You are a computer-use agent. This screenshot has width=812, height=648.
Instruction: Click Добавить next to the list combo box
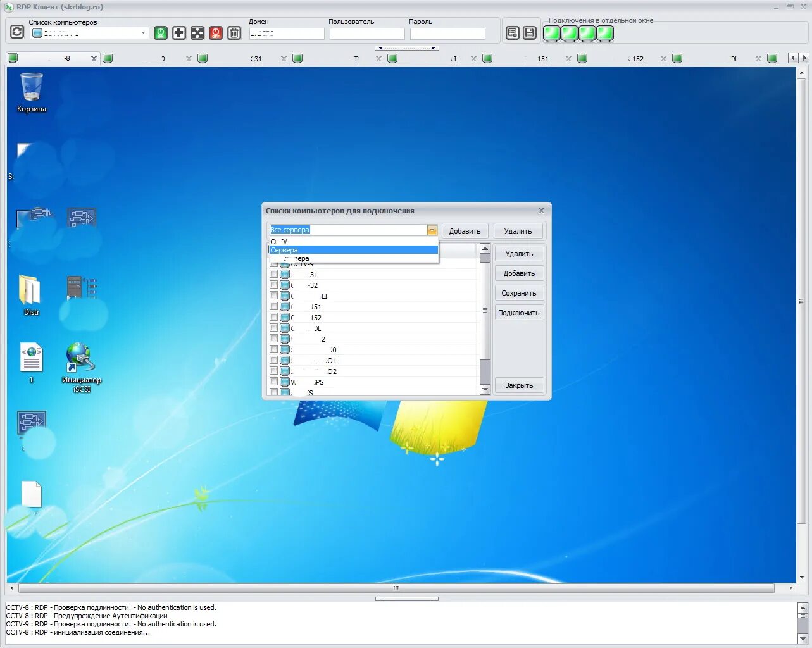click(465, 231)
